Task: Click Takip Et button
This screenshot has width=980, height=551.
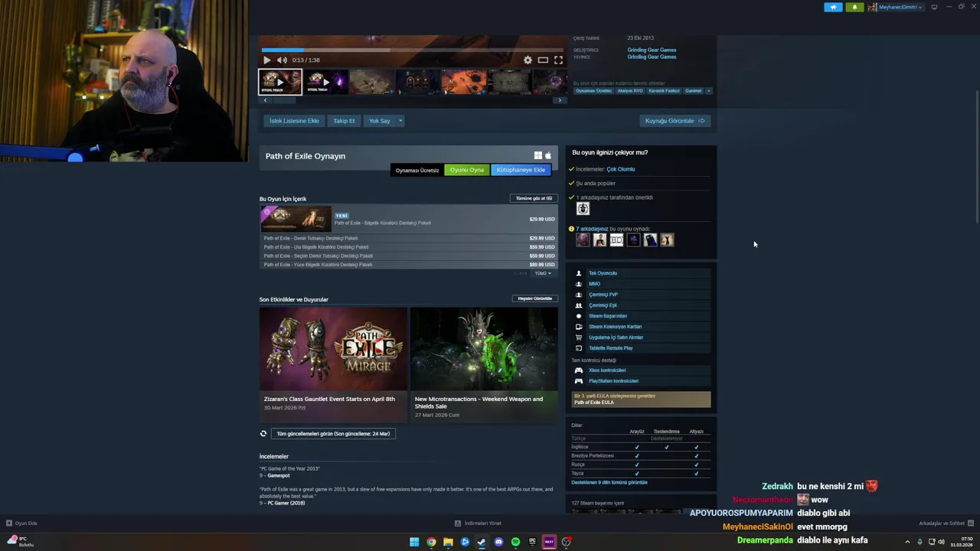Action: (344, 121)
